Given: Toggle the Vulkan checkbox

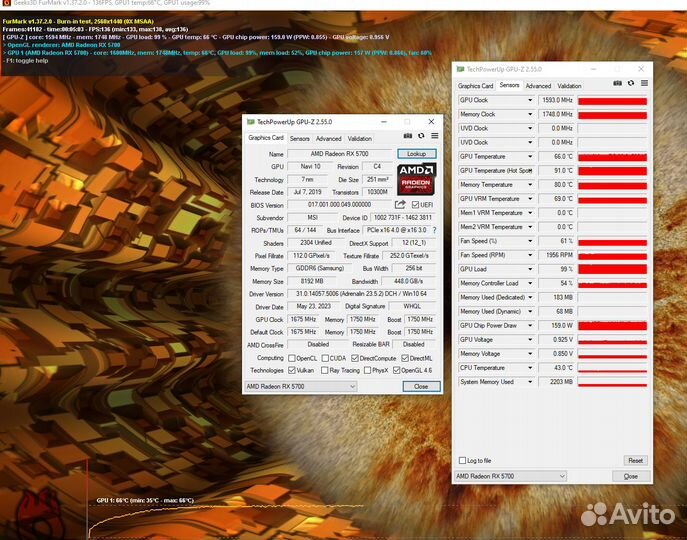Looking at the screenshot, I should click(x=292, y=370).
